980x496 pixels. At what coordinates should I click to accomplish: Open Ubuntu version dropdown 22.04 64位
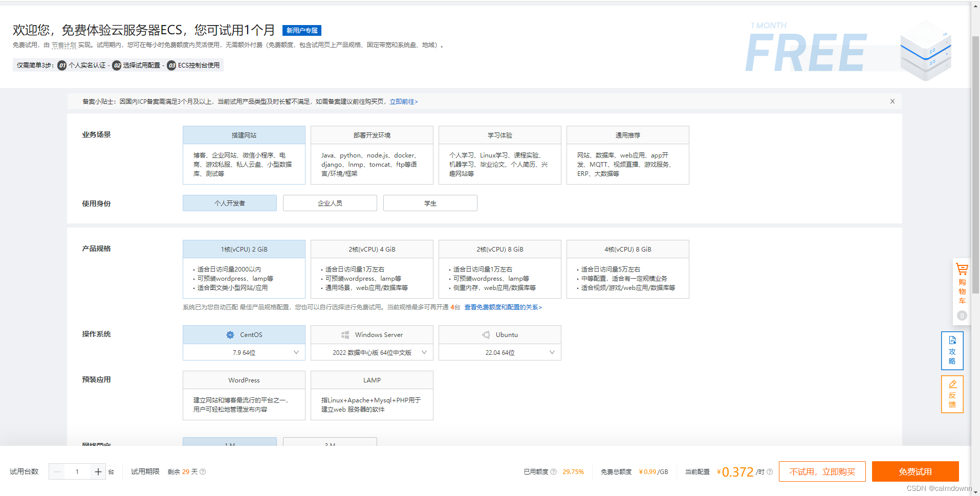[500, 352]
